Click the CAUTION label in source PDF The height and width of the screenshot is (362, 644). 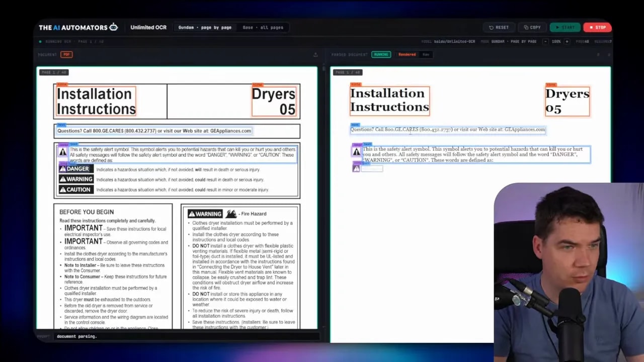point(75,190)
